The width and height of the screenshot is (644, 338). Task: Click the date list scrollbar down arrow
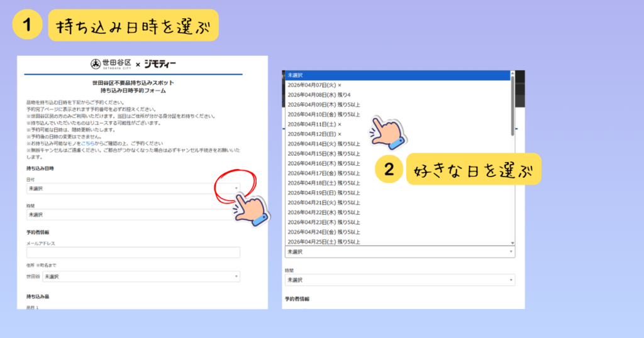(x=513, y=243)
